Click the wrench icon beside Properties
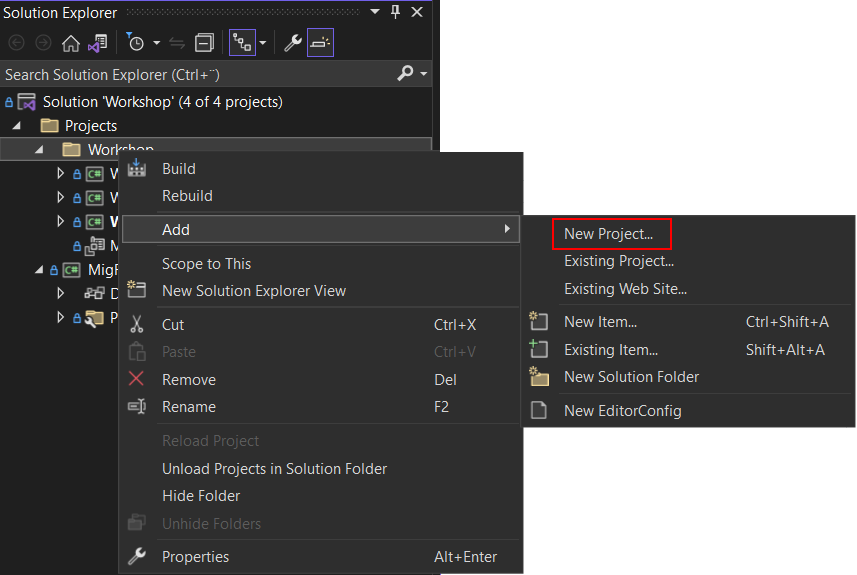857x575 pixels. [x=137, y=556]
